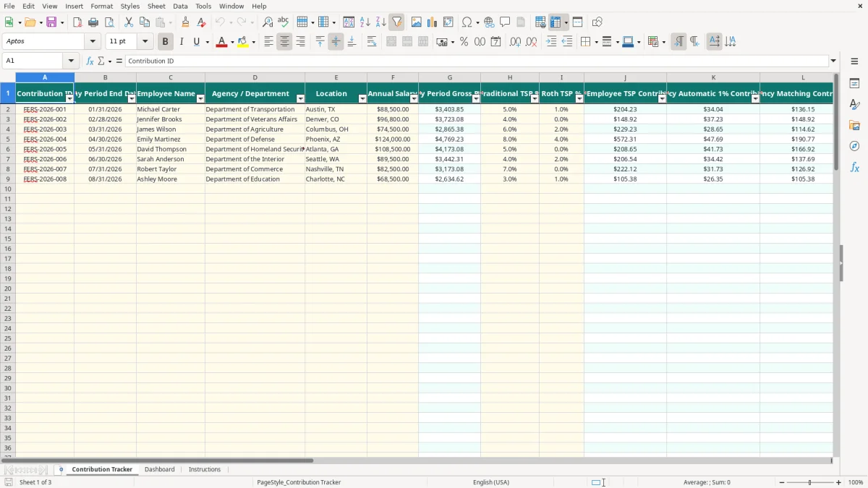The image size is (868, 488).
Task: Activate Clone Formatting paintbrush
Action: [x=185, y=22]
